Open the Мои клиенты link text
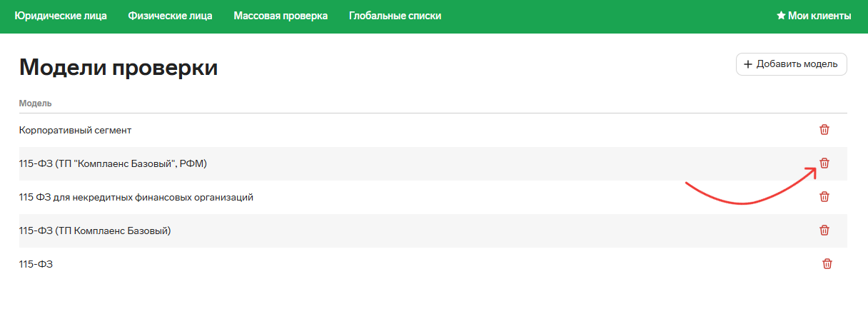Image resolution: width=868 pixels, height=309 pixels. (819, 16)
